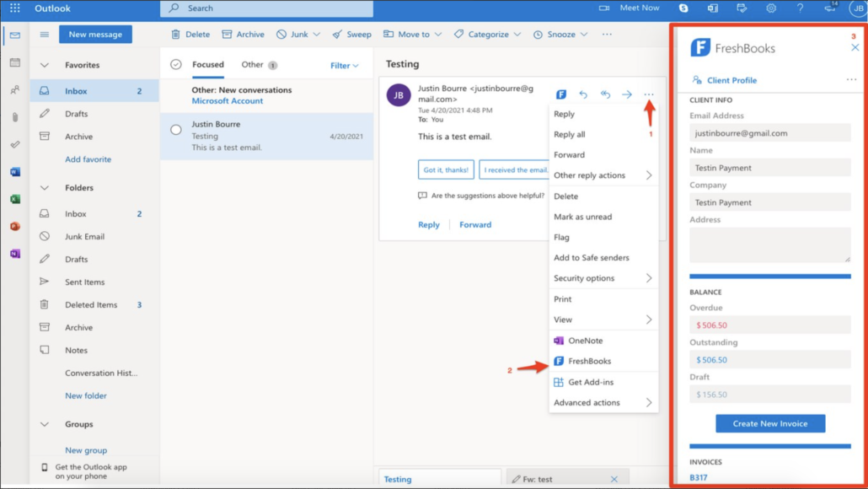Expand Other reply actions submenu
Screen dimensions: 868x489
[x=603, y=175]
